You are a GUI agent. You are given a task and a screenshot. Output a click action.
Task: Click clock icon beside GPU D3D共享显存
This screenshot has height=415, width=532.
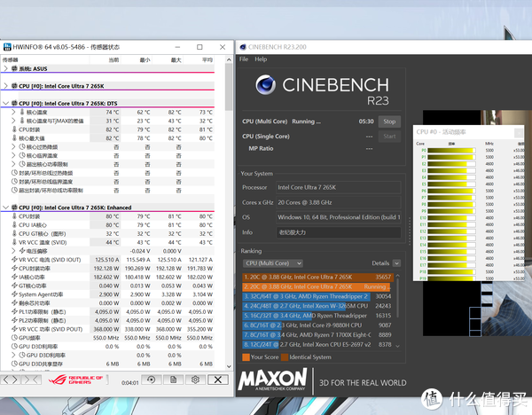14,364
